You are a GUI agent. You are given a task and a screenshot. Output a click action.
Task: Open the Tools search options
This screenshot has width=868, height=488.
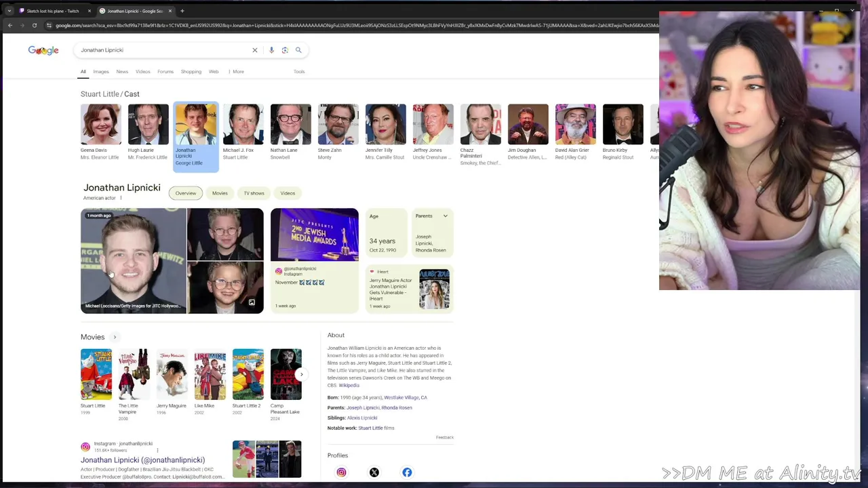[x=299, y=71]
